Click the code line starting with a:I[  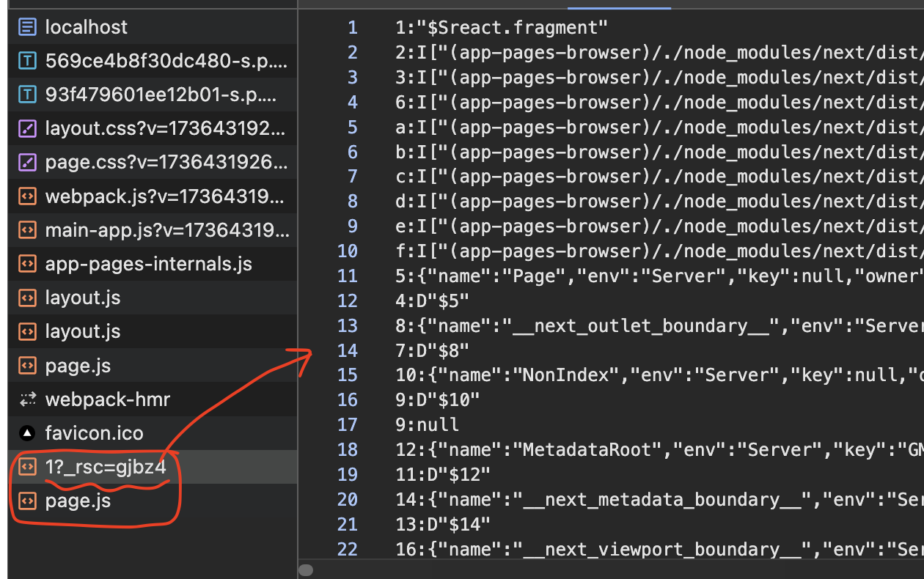click(659, 127)
